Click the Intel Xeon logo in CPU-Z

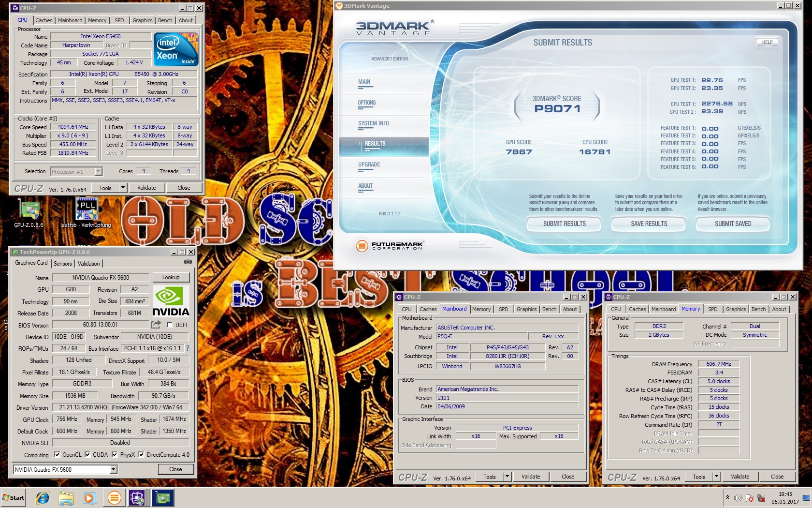[x=176, y=49]
